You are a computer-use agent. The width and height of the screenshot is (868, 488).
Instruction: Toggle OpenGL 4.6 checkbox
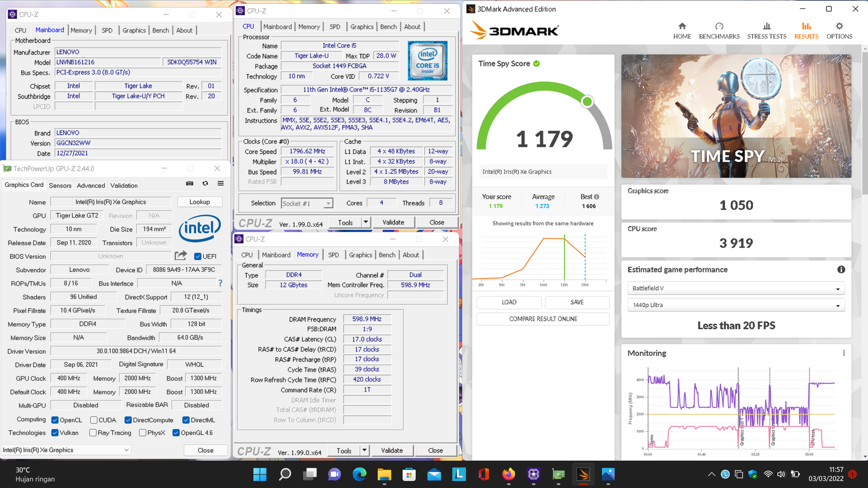176,433
